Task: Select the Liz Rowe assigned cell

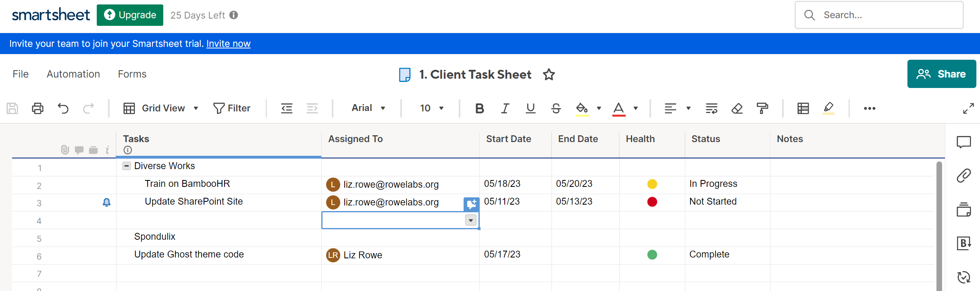Action: pyautogui.click(x=400, y=255)
